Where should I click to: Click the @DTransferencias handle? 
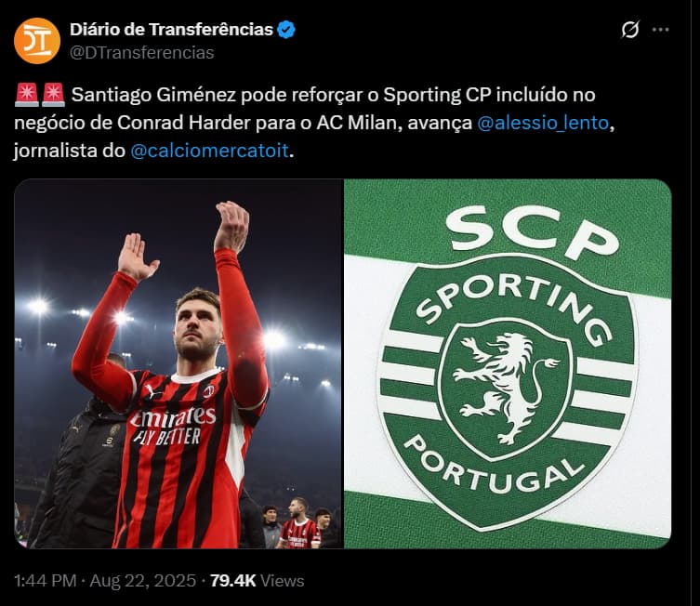click(x=142, y=53)
